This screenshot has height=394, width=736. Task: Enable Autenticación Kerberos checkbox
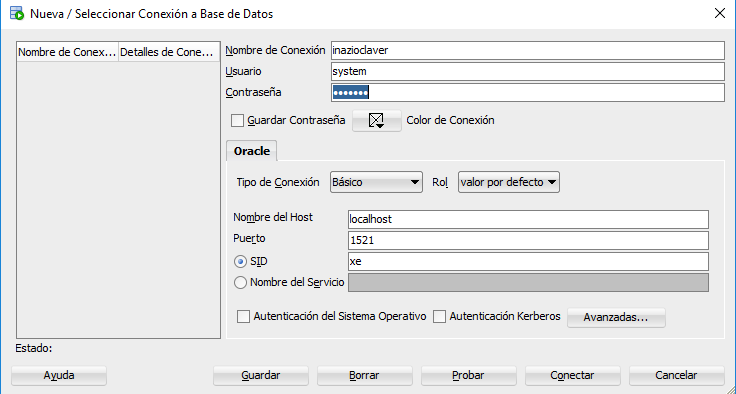pos(439,317)
